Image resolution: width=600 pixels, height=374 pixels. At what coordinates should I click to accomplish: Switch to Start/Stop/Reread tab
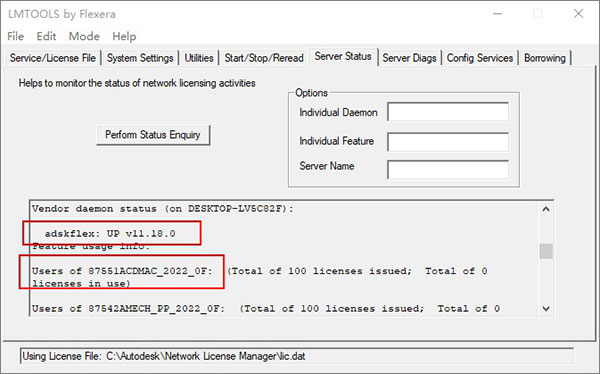coord(264,58)
